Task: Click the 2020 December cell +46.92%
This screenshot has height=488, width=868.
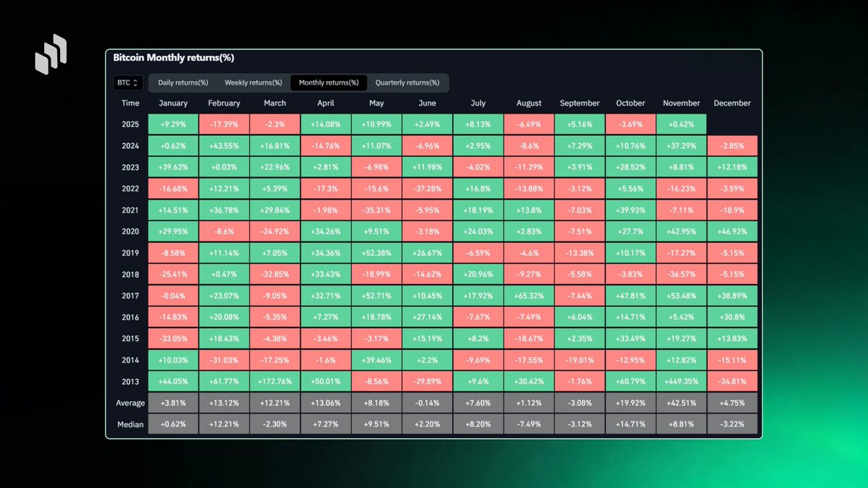Action: pyautogui.click(x=732, y=231)
